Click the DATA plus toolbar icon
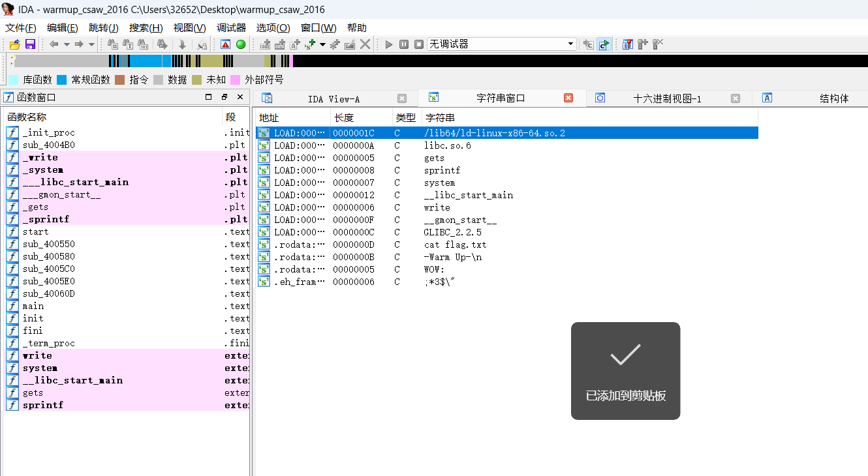The image size is (868, 476). (280, 44)
